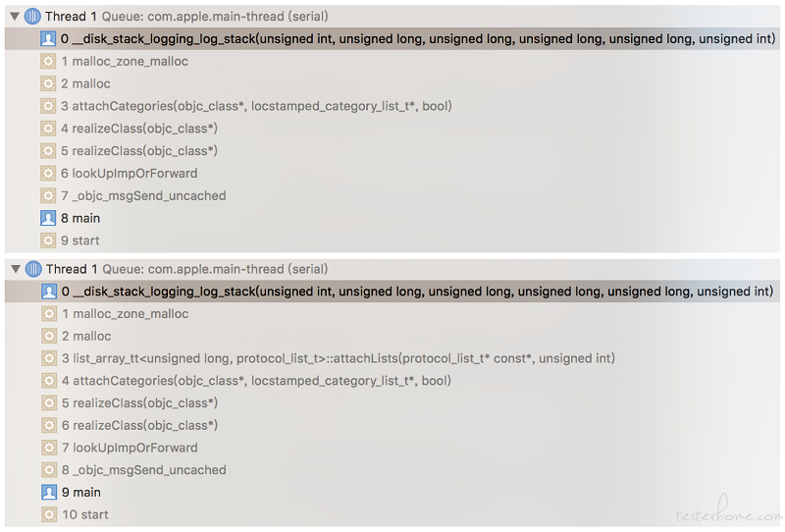Click gear icon beside '9 start'
The width and height of the screenshot is (785, 532).
click(x=48, y=240)
